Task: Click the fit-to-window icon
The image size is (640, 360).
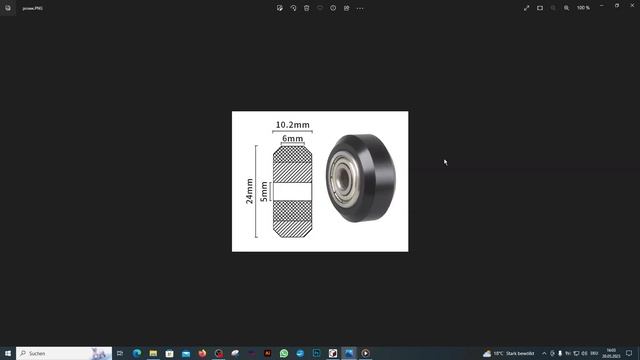Action: tap(540, 8)
